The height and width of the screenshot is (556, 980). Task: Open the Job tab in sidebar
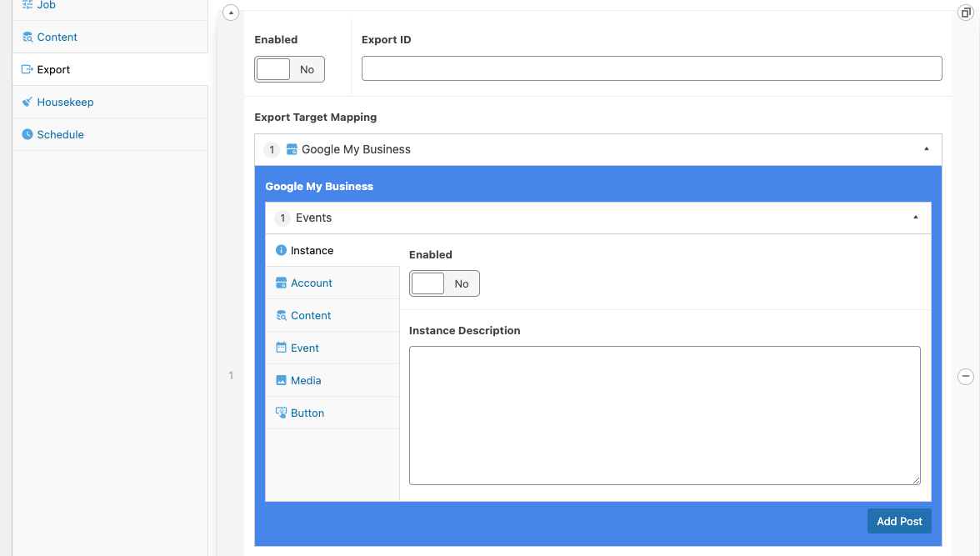point(110,7)
